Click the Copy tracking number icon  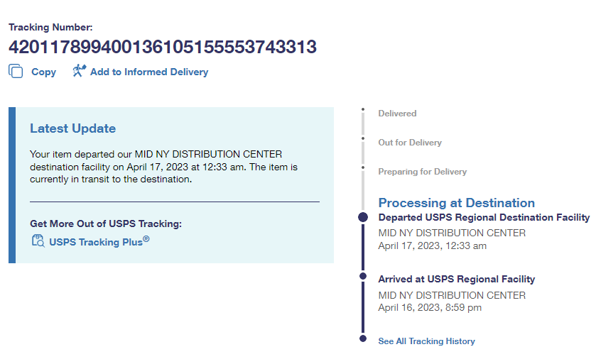[16, 72]
